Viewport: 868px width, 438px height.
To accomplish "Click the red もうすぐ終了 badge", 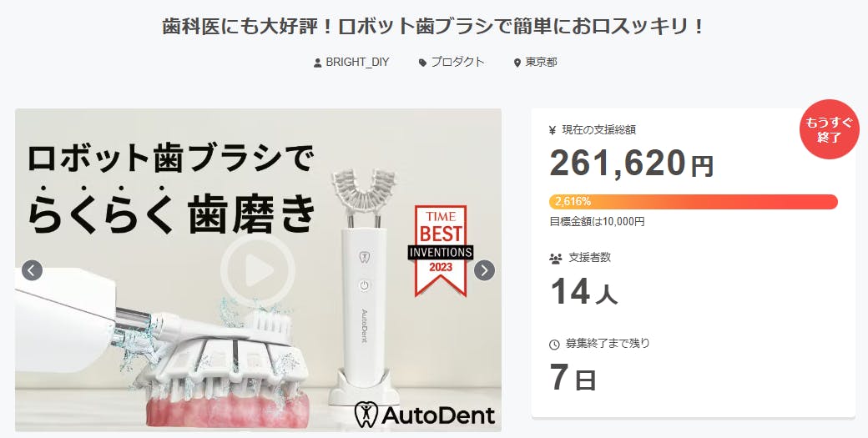I will point(829,129).
